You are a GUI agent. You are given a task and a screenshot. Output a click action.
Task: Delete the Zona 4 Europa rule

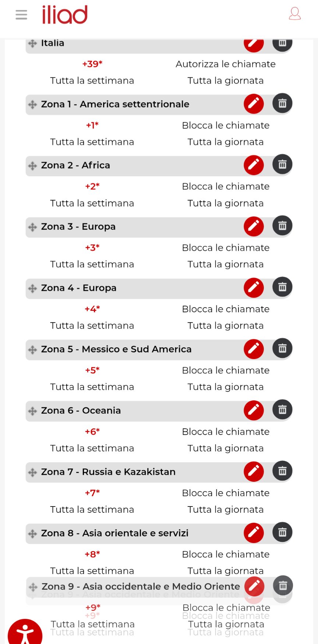click(282, 287)
